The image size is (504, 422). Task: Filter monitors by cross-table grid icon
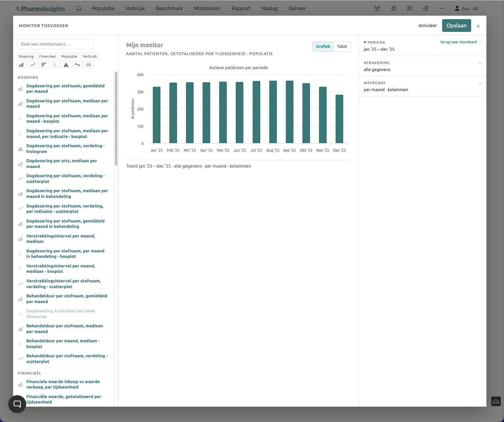pyautogui.click(x=89, y=65)
